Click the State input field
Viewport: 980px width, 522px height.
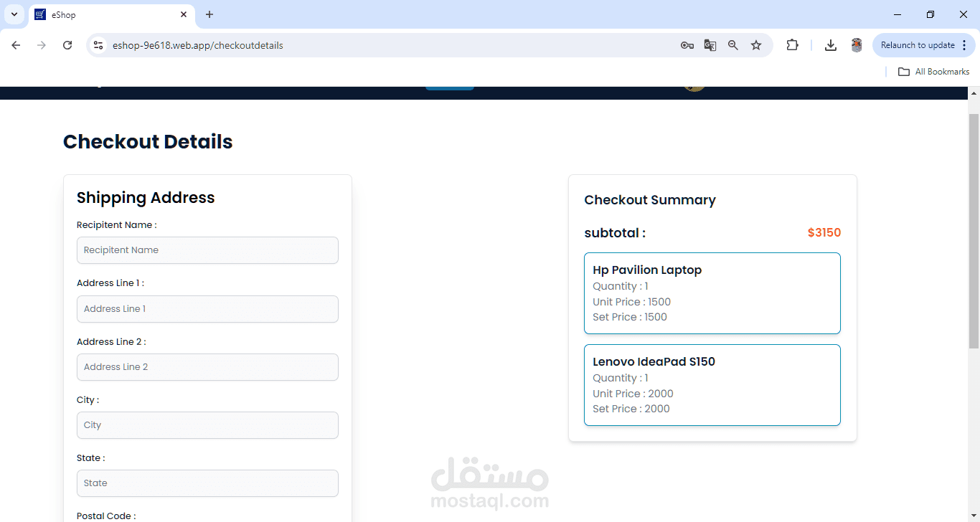pyautogui.click(x=207, y=483)
